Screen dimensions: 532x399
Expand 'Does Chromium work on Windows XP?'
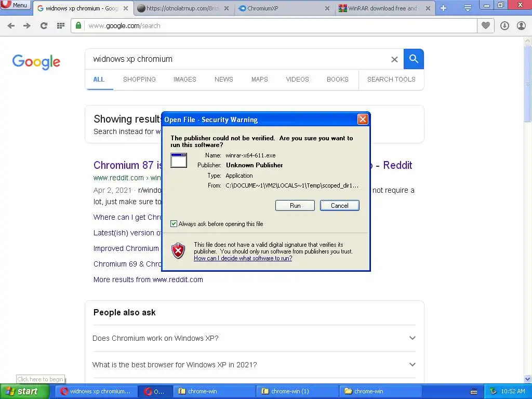[x=254, y=338]
